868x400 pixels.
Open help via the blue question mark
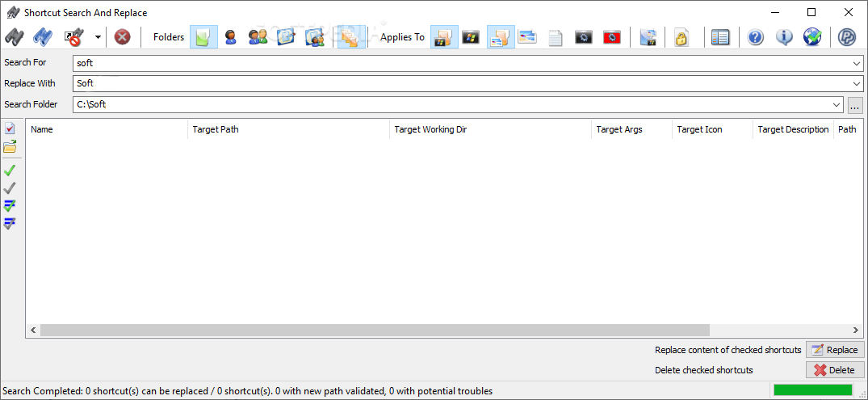755,37
